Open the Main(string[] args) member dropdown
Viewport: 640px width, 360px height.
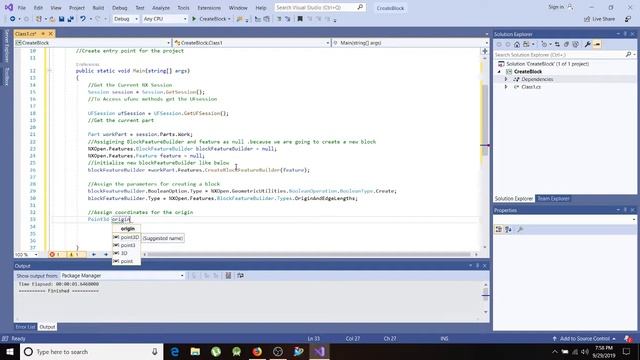[410, 42]
